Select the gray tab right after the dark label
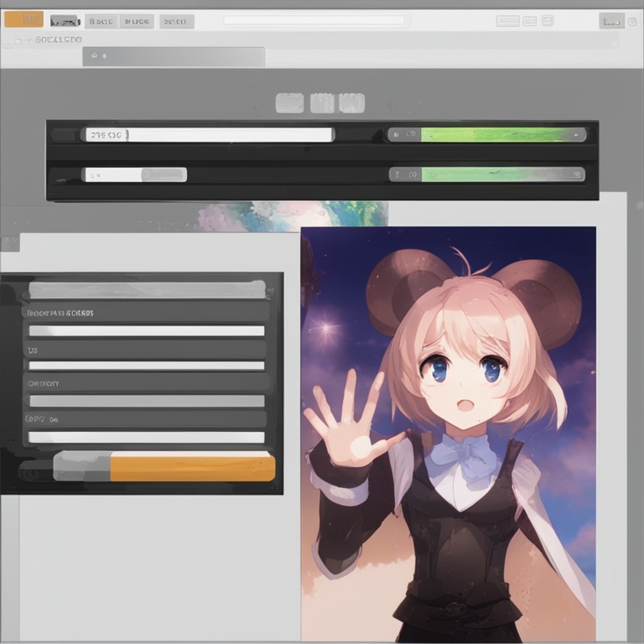 point(101,21)
